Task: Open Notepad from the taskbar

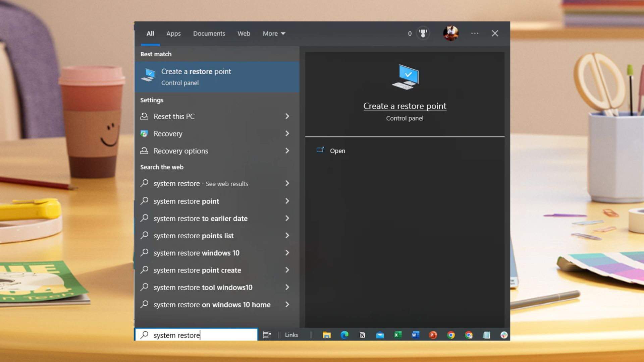Action: (x=486, y=335)
